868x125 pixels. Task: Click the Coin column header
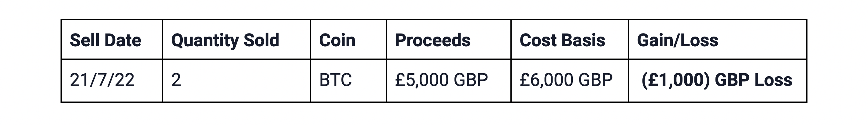[337, 40]
